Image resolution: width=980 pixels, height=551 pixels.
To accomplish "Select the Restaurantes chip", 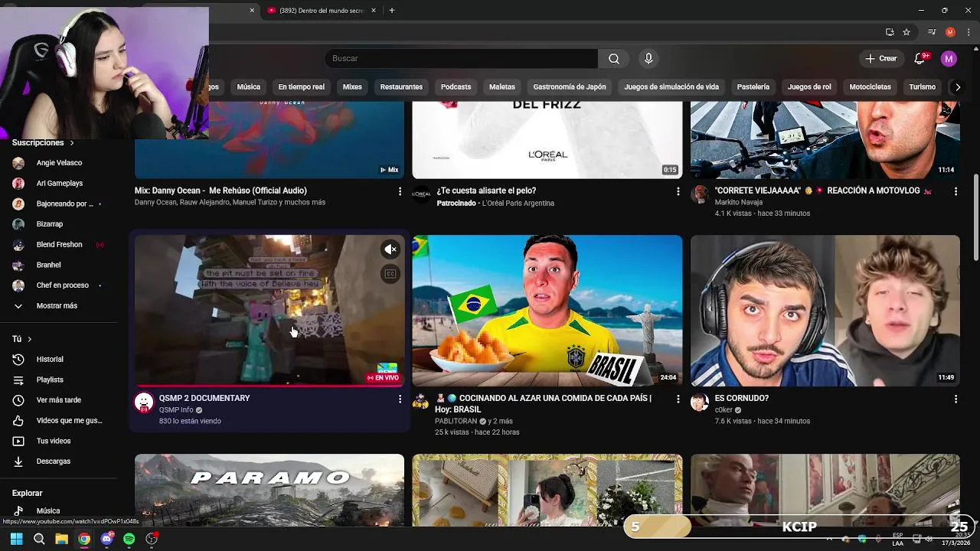I will (401, 87).
